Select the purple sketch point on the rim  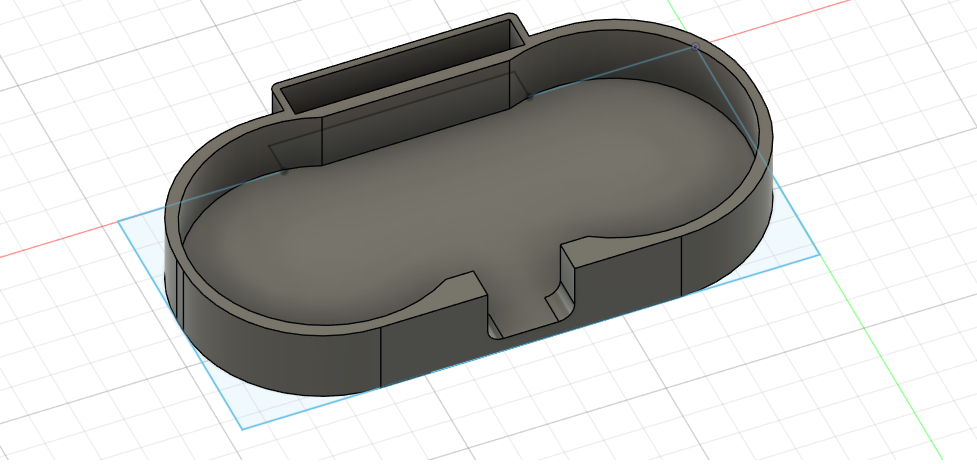[x=695, y=47]
